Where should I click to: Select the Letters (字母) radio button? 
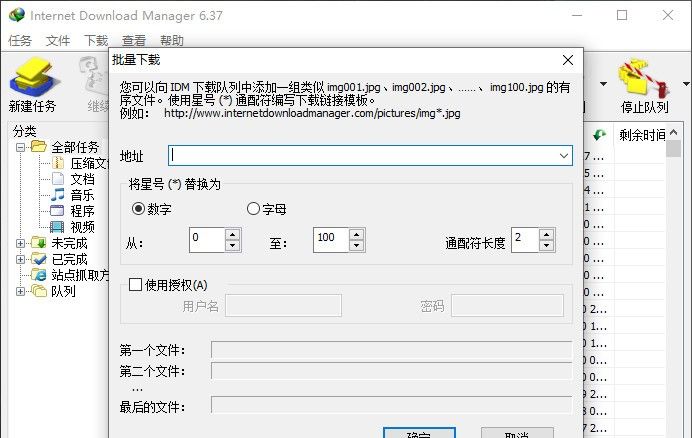tap(253, 208)
